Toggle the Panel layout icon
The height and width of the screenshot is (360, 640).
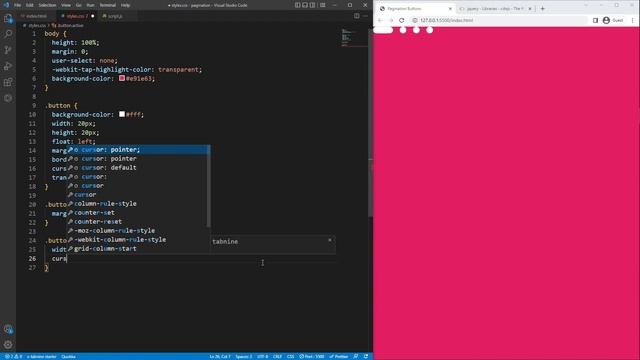click(305, 5)
